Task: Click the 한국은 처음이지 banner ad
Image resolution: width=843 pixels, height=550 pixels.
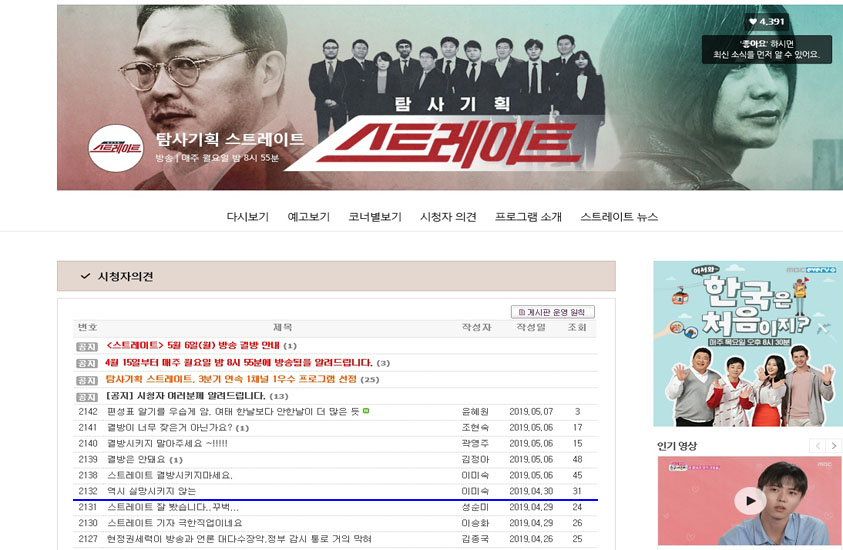Action: (x=748, y=344)
